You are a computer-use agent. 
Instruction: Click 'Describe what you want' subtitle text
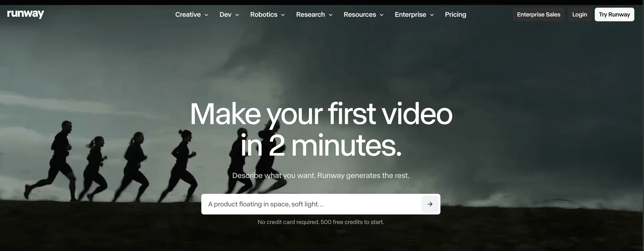[x=321, y=175]
